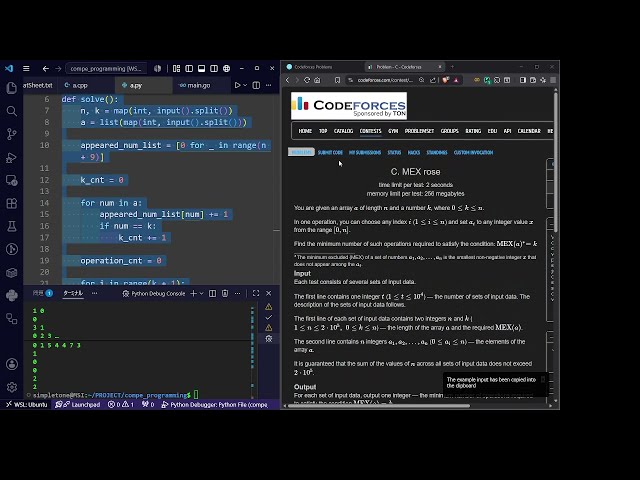Click the VS Code command center search box
The image size is (640, 480).
pyautogui.click(x=106, y=69)
